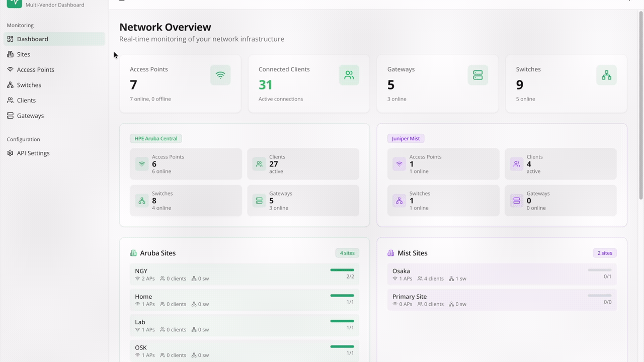Go to Gateways in the sidebar
The height and width of the screenshot is (362, 644).
tap(54, 116)
